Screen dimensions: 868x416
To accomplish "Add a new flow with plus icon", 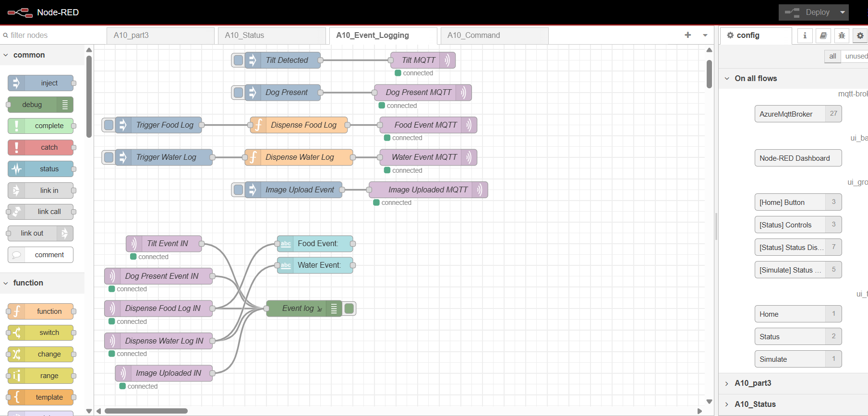I will 688,35.
